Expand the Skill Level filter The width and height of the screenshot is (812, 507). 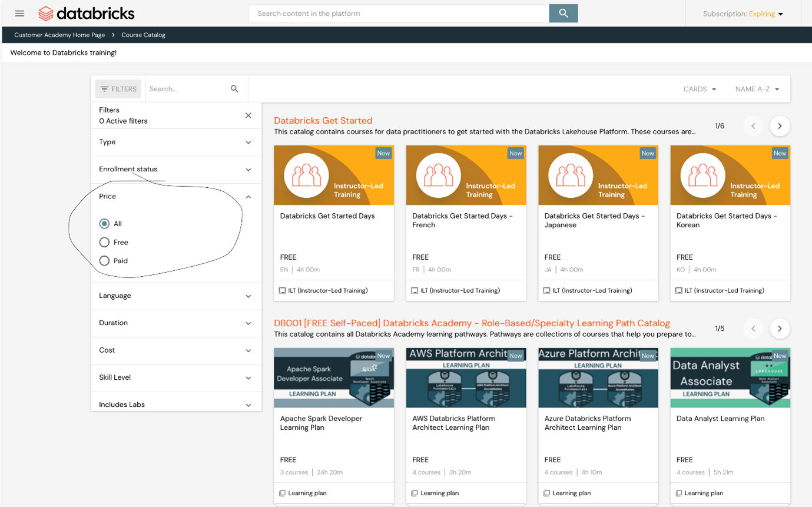pos(176,377)
